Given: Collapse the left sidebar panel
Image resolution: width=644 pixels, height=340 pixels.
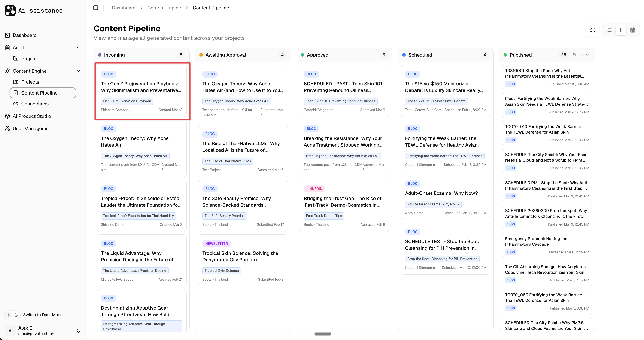Looking at the screenshot, I should pos(95,8).
